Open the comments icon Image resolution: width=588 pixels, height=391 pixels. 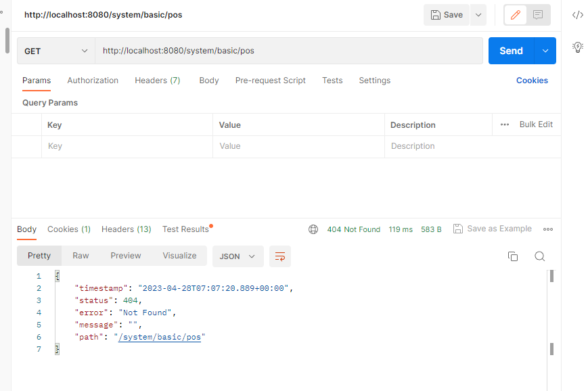(x=538, y=15)
